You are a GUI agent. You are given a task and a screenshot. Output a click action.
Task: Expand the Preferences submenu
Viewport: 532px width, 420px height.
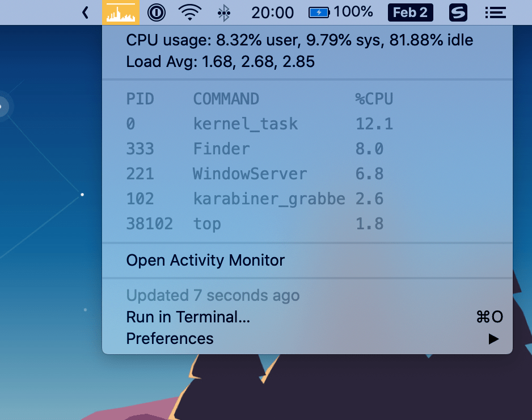click(x=307, y=338)
